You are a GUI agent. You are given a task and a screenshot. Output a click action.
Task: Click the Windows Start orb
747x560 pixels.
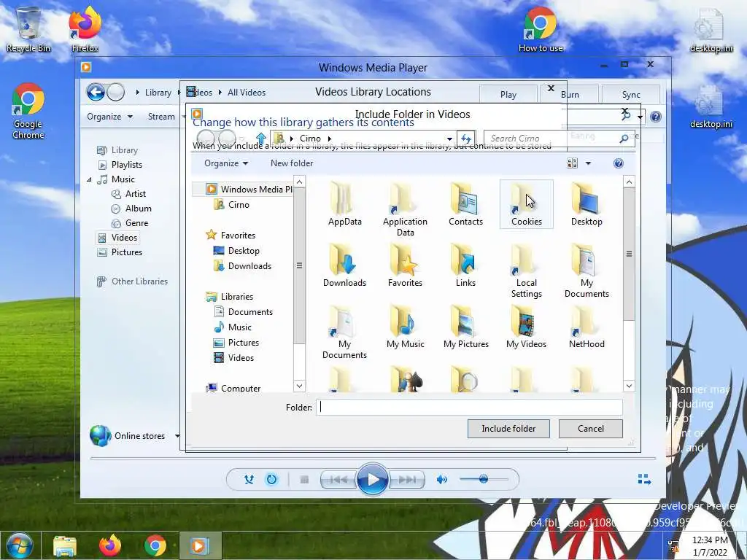tap(20, 545)
